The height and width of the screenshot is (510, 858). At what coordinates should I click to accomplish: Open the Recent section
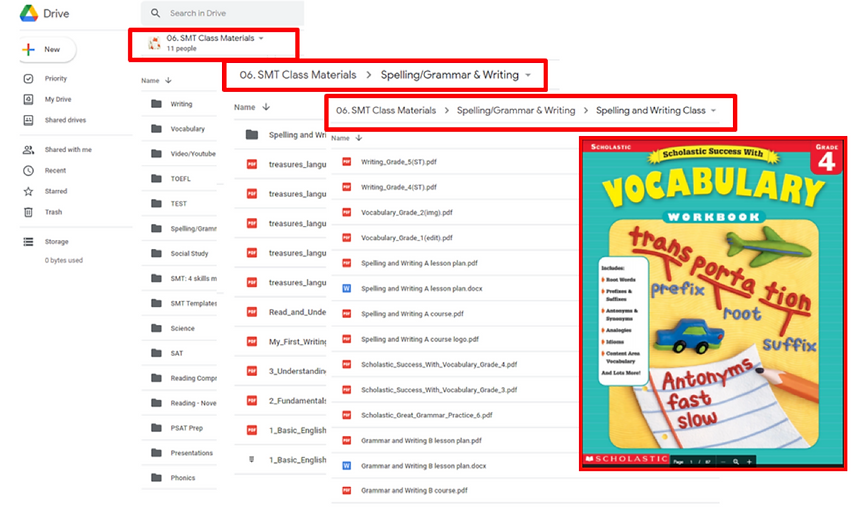pyautogui.click(x=55, y=171)
